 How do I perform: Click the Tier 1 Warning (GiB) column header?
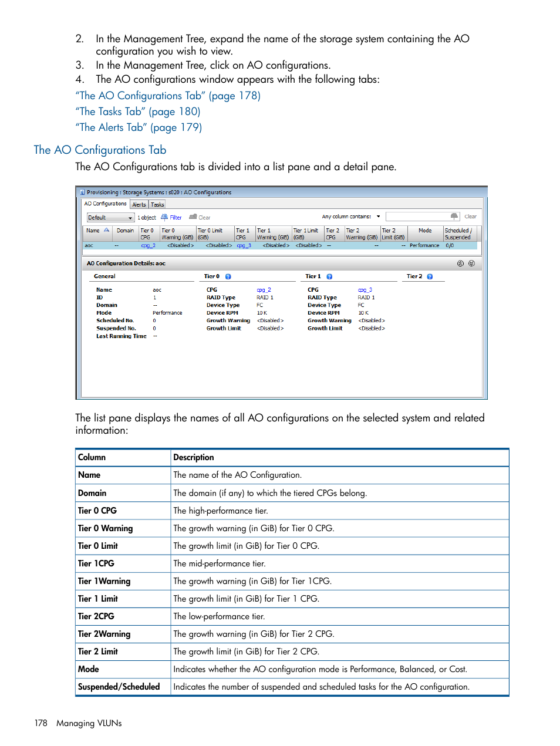(x=274, y=234)
